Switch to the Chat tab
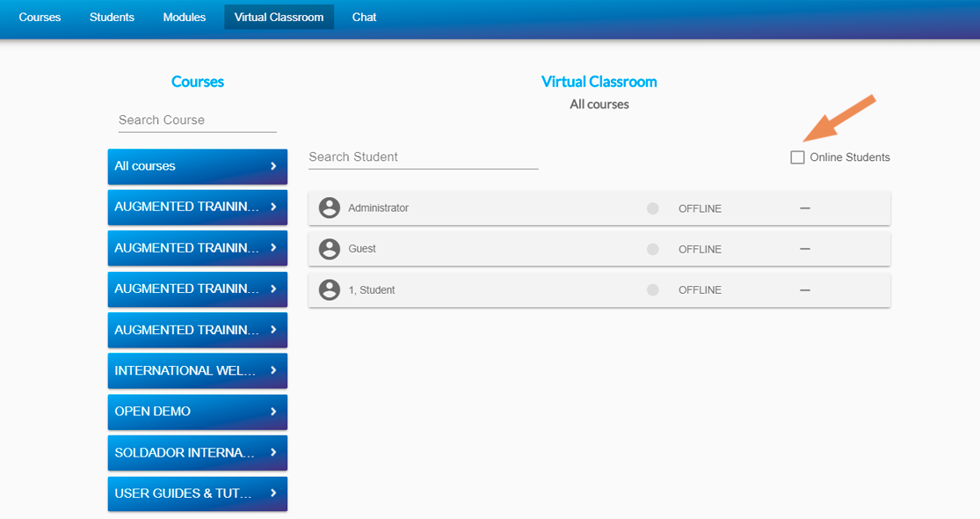The image size is (980, 519). (364, 17)
